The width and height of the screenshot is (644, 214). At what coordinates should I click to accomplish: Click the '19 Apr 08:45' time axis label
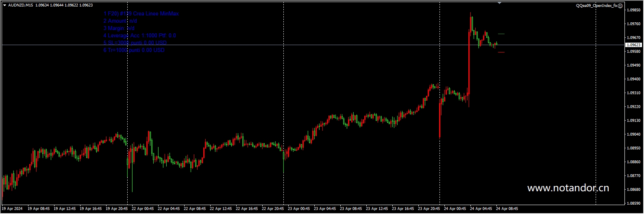(39, 209)
